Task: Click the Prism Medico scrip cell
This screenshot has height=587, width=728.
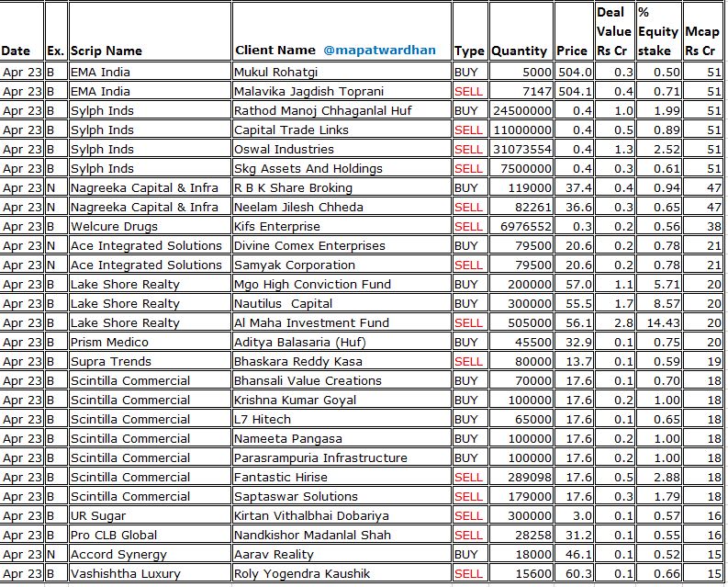Action: (x=150, y=342)
